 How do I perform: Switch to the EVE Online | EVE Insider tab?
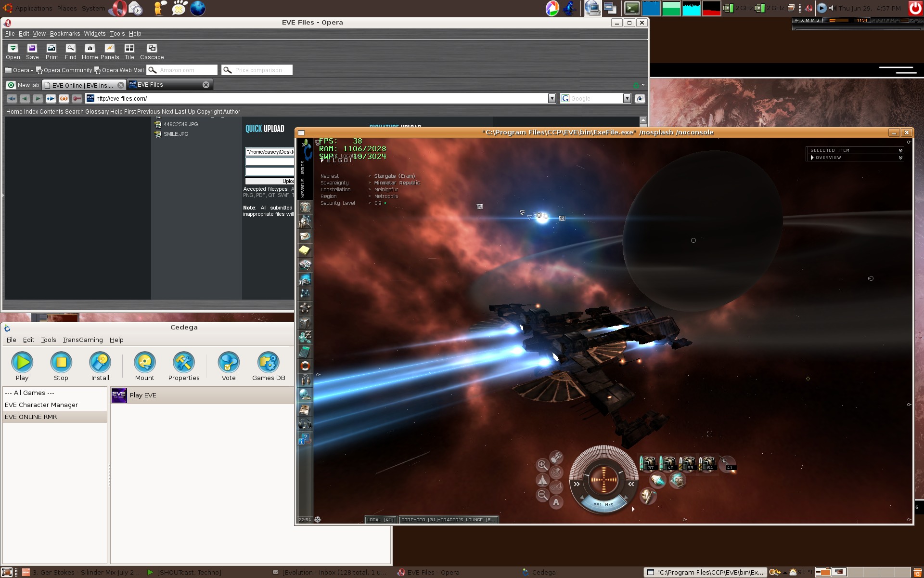82,85
